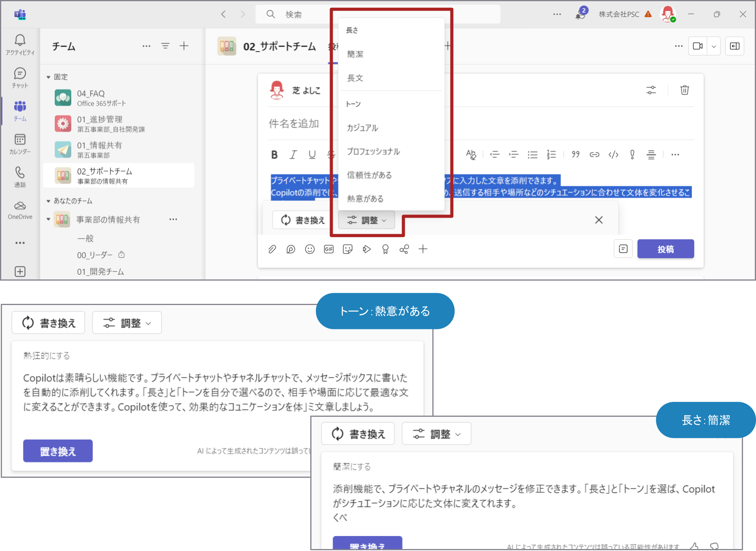Screen dimensions: 756x551
Task: Click the video meet icon in channel header
Action: coord(698,46)
